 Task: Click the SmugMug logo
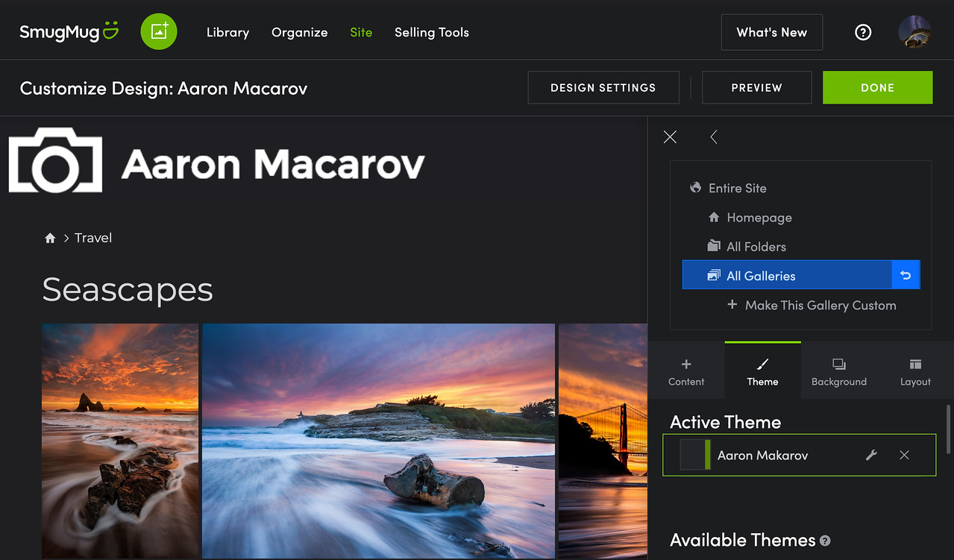coord(69,32)
